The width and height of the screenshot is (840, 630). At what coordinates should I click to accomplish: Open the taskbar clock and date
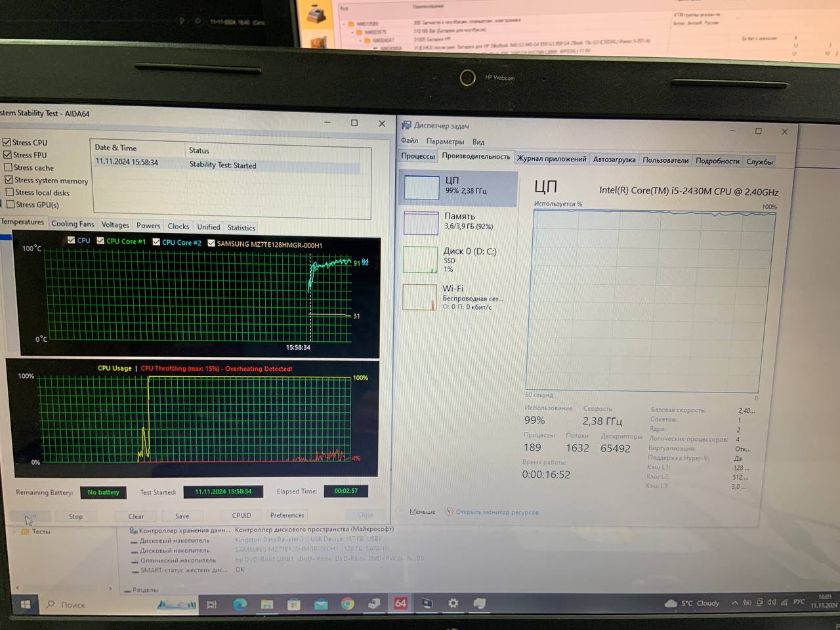click(x=824, y=600)
